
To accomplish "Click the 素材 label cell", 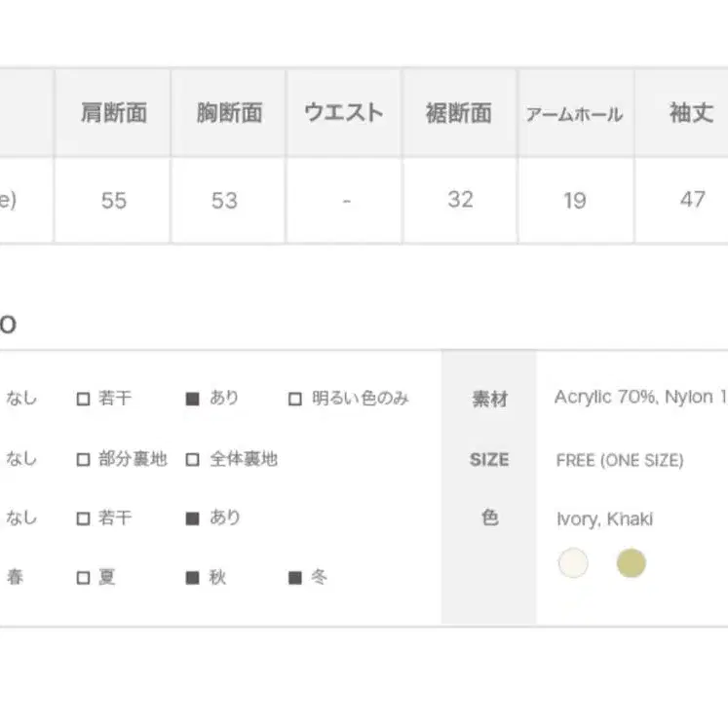I will [x=489, y=399].
